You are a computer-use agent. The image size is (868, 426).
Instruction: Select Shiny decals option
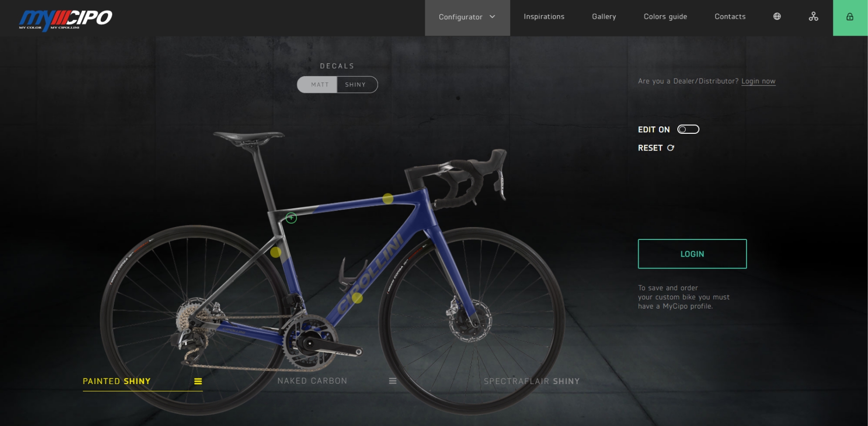[x=357, y=84]
